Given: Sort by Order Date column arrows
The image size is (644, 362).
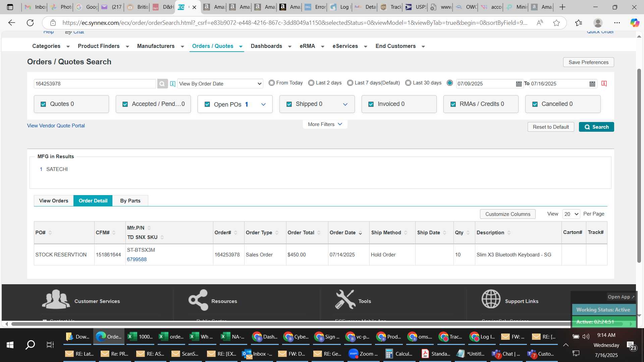Looking at the screenshot, I should click(x=360, y=233).
